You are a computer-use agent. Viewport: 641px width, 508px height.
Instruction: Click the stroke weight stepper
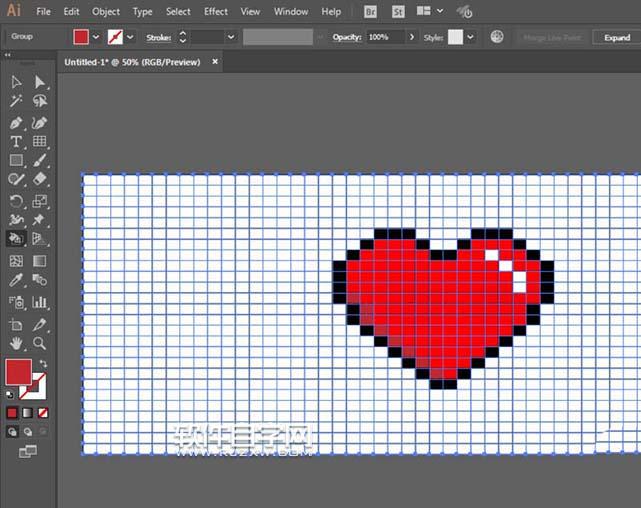[182, 37]
